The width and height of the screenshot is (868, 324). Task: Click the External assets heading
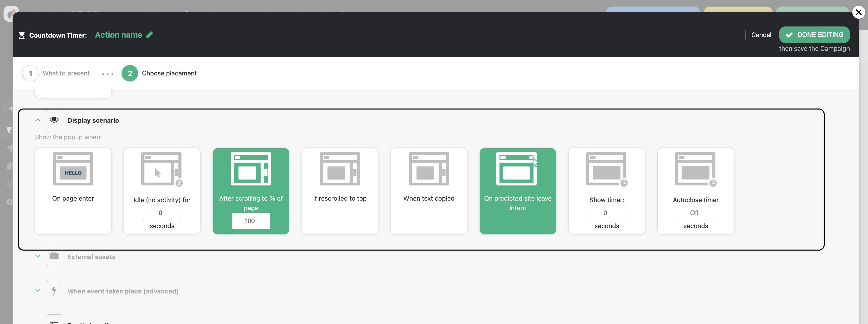coord(91,257)
